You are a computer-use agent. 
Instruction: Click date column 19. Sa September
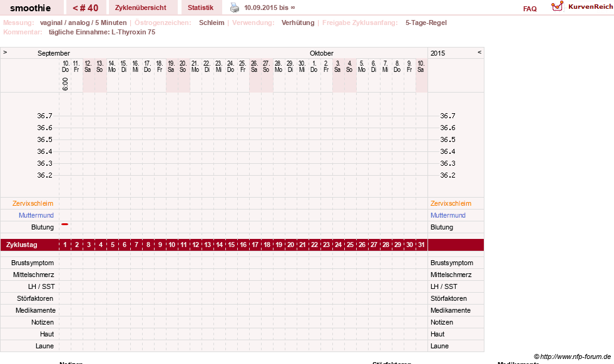(x=171, y=66)
